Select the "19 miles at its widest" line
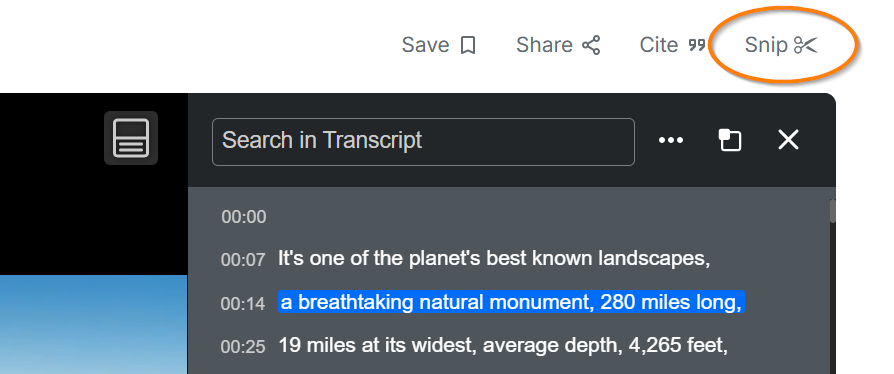The width and height of the screenshot is (894, 374). [x=503, y=345]
